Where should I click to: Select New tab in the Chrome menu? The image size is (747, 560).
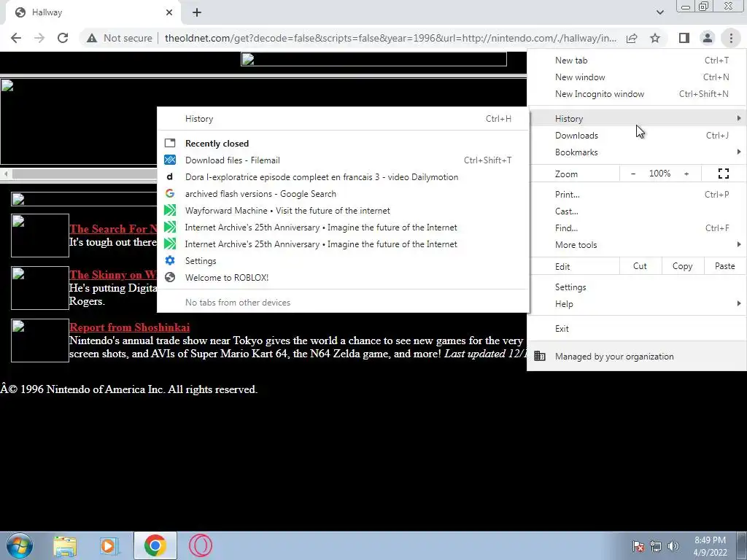(636, 61)
